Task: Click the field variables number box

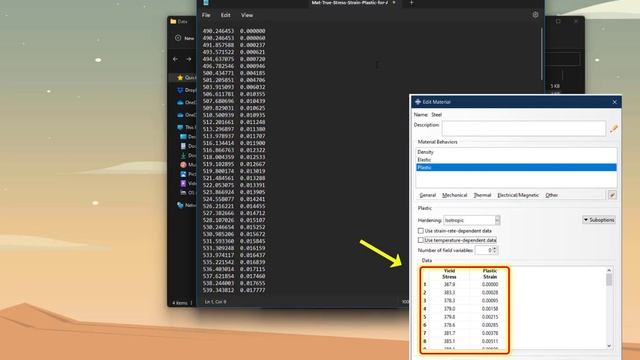Action: (483, 250)
